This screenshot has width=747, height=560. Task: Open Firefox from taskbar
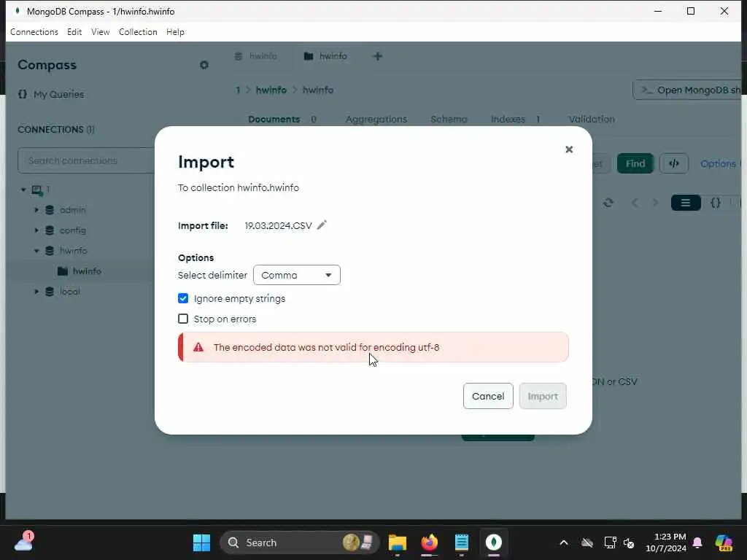[x=429, y=542]
